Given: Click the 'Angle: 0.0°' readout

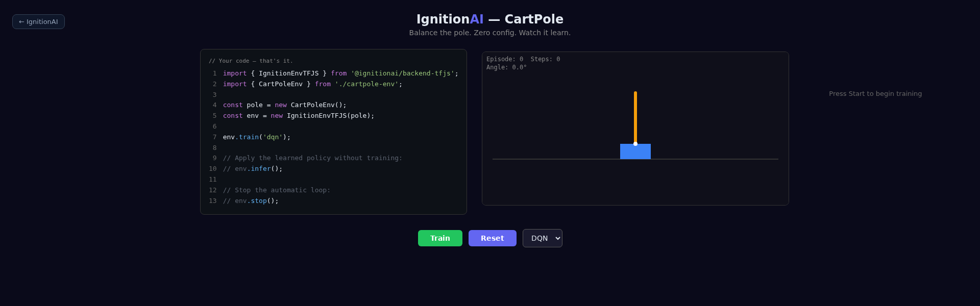Looking at the screenshot, I should click(506, 67).
